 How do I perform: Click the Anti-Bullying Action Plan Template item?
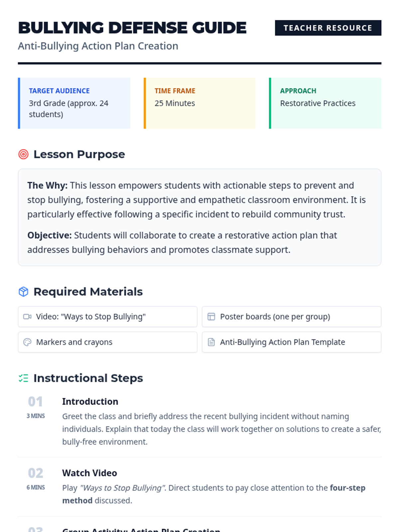[292, 342]
